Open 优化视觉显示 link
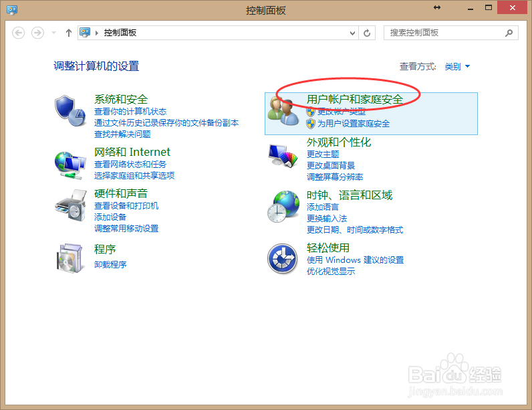 (x=330, y=271)
